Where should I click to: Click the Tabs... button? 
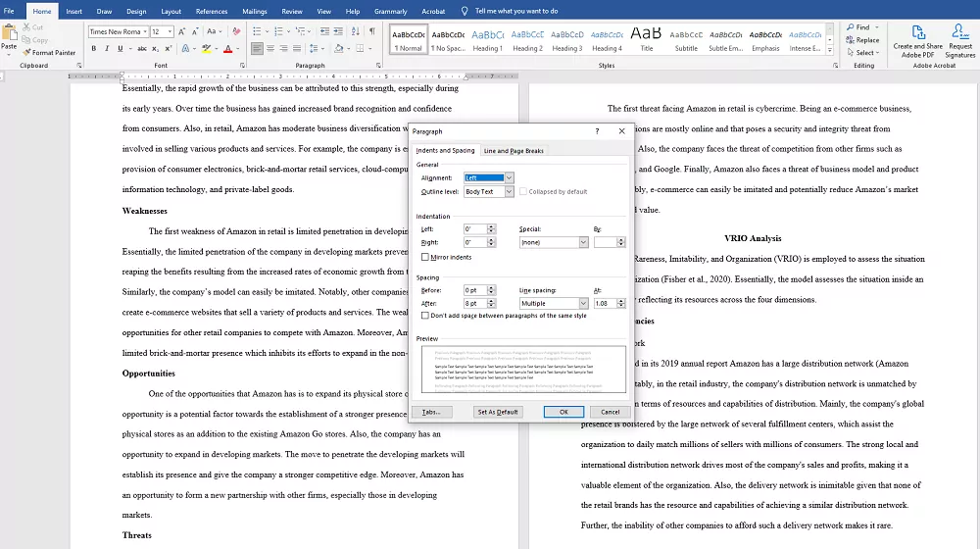pos(431,412)
